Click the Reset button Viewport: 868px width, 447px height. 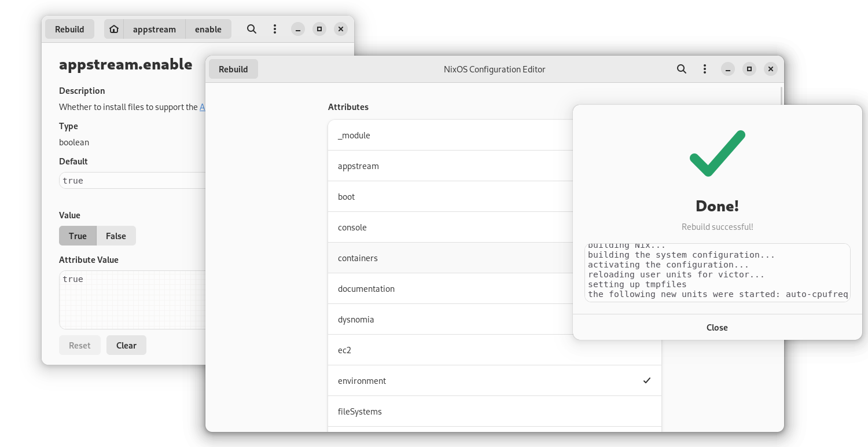[80, 345]
